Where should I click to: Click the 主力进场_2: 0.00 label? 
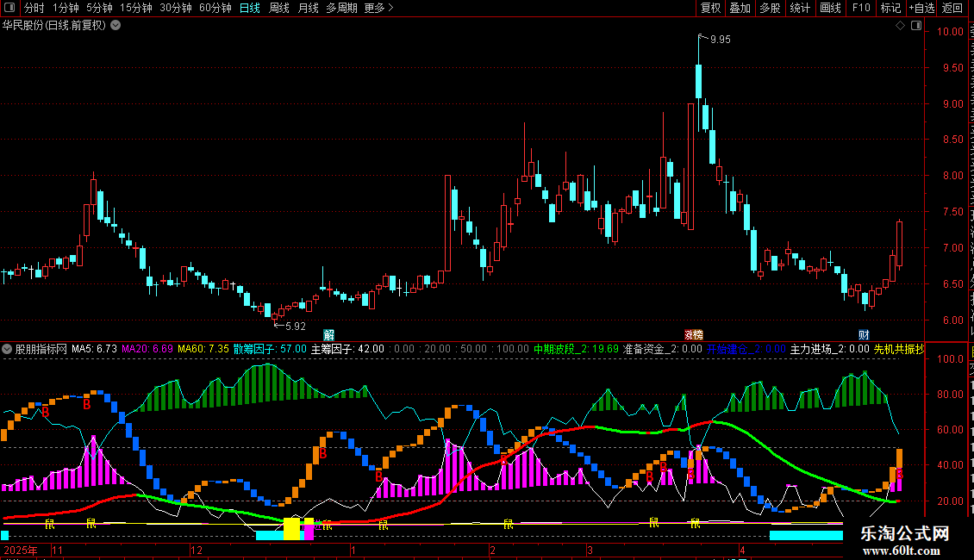coord(830,349)
